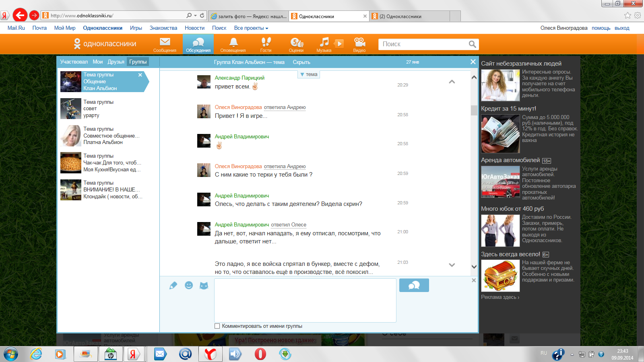The width and height of the screenshot is (644, 362).
Task: Open Opera taskbar icon
Action: point(260,354)
